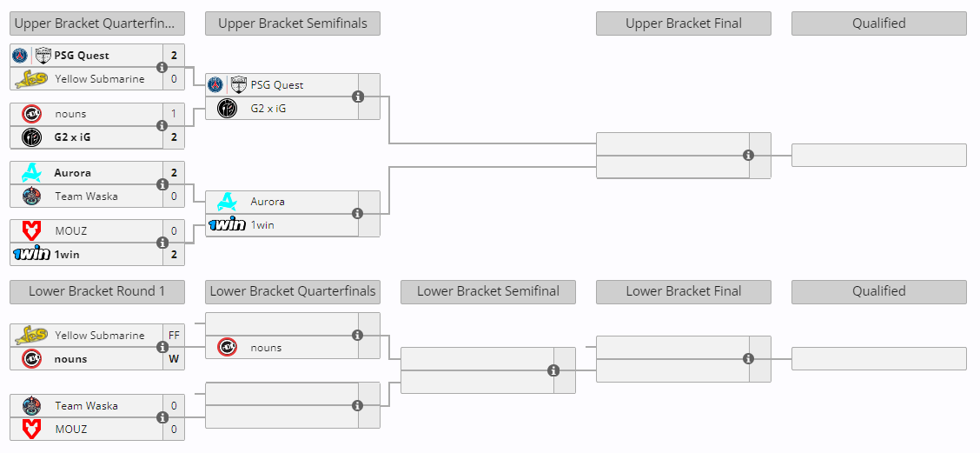Open Lower Bracket Semifinal match info icon
Image resolution: width=980 pixels, height=453 pixels.
point(553,370)
